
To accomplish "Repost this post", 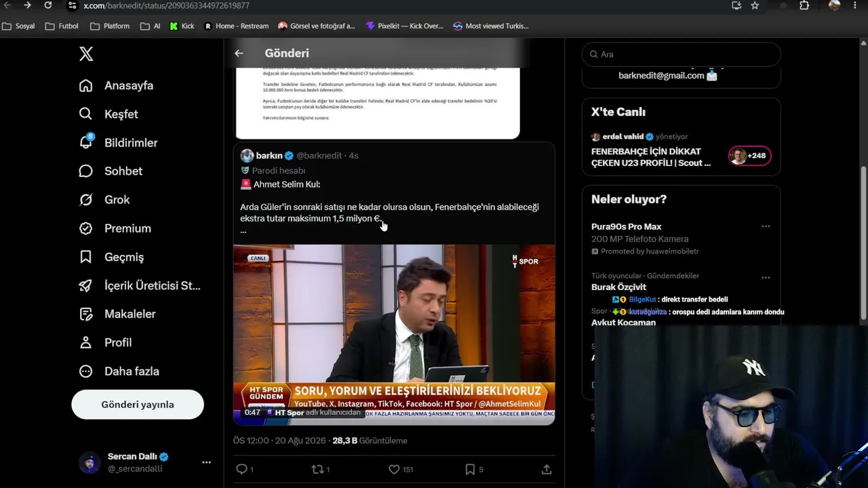I will [x=320, y=469].
